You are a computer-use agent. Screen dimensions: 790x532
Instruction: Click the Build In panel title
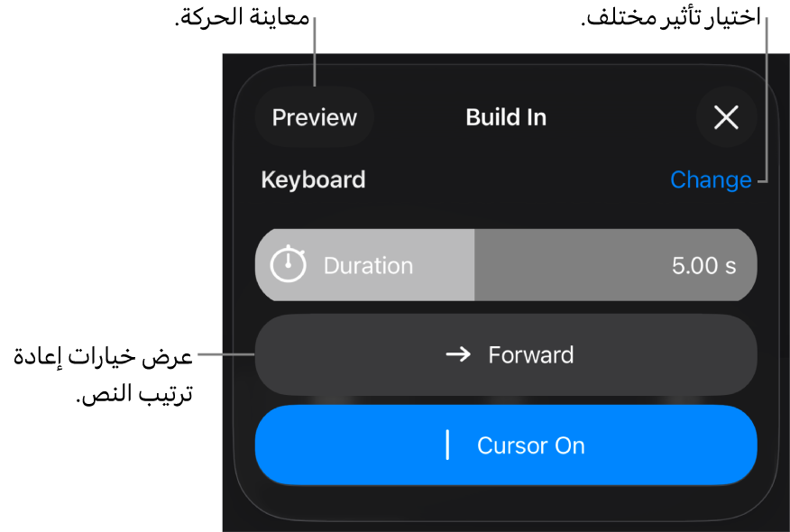pyautogui.click(x=506, y=117)
